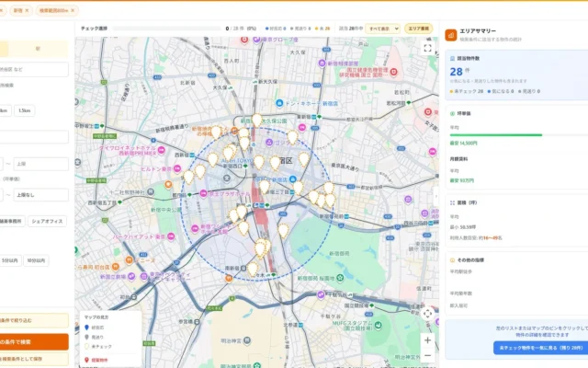Click the その他の指標 section icon

tap(452, 259)
